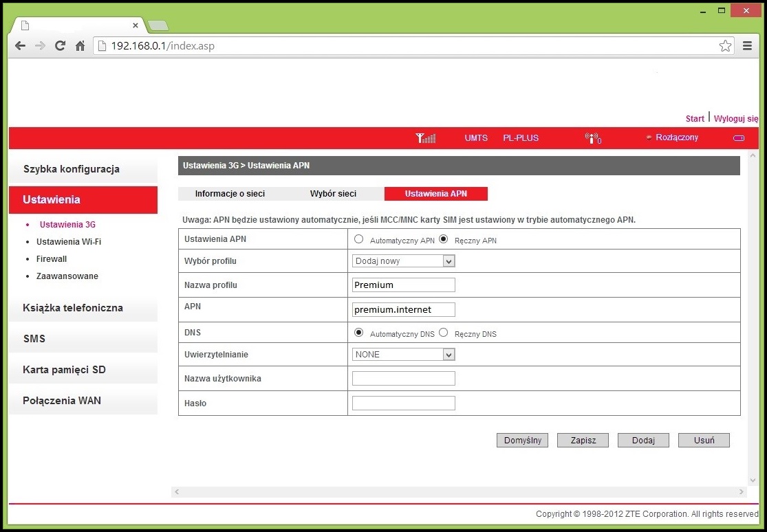The width and height of the screenshot is (767, 532).
Task: Click the vertical scrollbar down arrow
Action: pos(753,480)
